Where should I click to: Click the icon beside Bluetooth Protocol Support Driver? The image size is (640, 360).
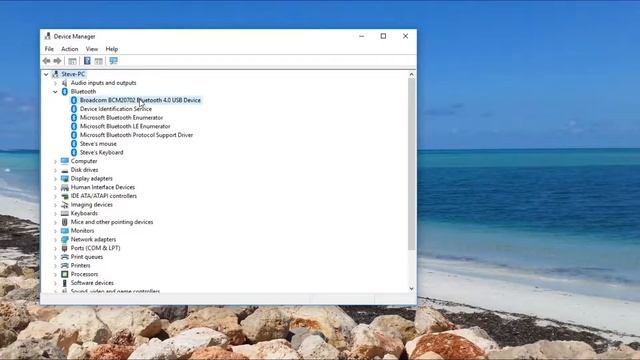[x=74, y=135]
